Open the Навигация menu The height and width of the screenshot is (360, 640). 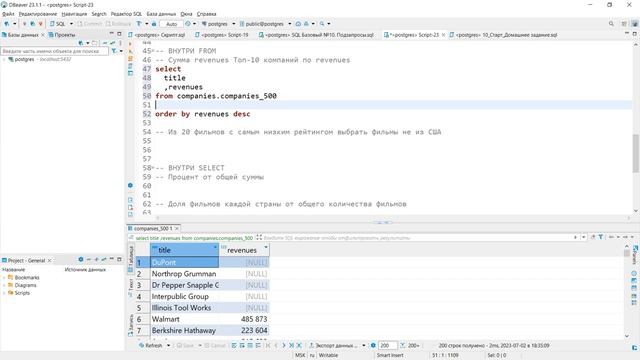(x=74, y=14)
